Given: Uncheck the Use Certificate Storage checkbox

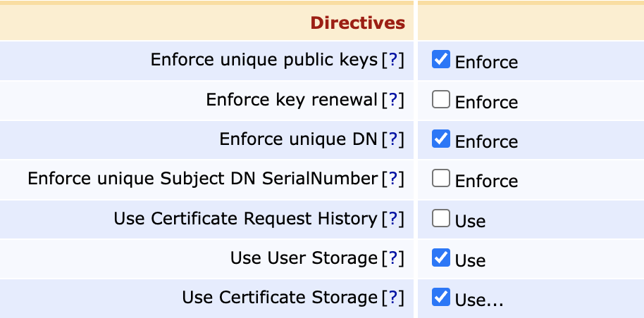Looking at the screenshot, I should coord(441,298).
